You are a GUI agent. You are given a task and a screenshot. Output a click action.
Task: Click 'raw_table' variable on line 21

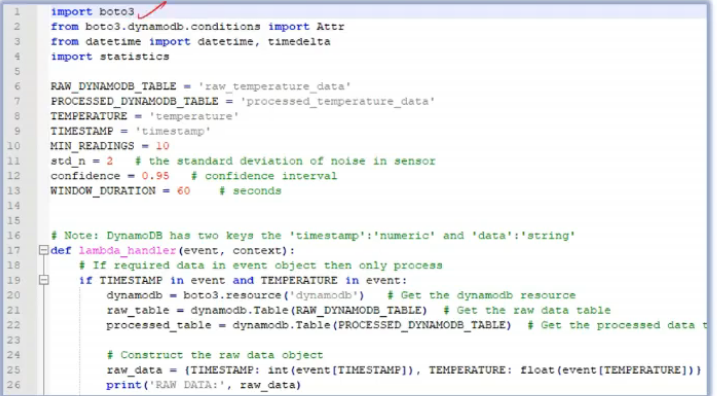coord(138,310)
